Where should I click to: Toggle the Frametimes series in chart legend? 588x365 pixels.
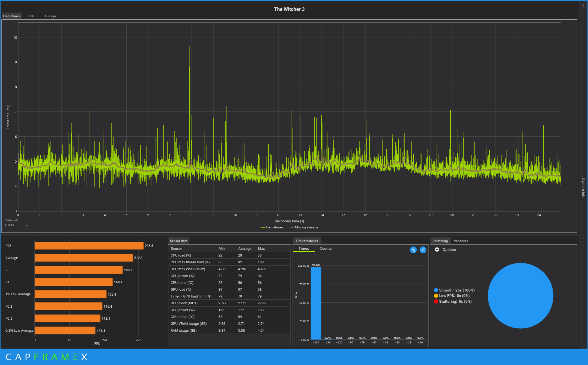coord(272,227)
